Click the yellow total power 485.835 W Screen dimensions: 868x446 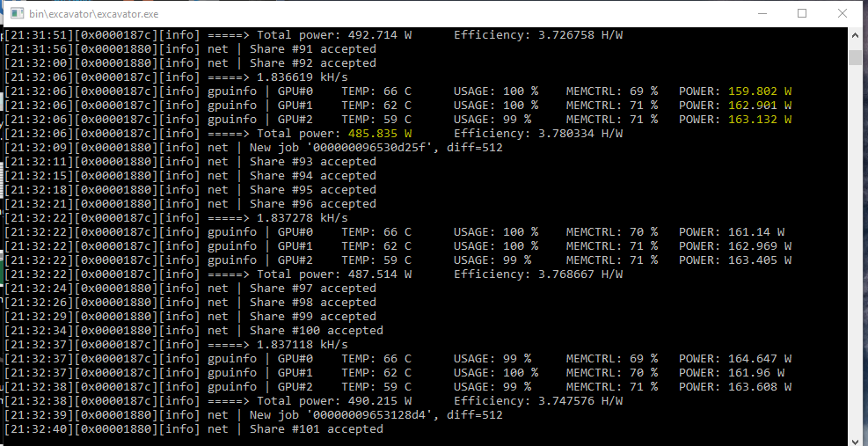[380, 133]
